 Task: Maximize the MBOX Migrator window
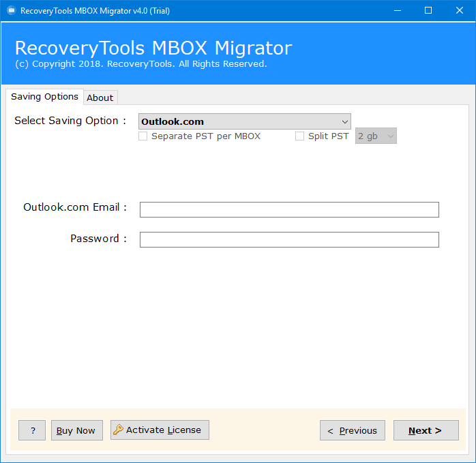click(x=428, y=11)
